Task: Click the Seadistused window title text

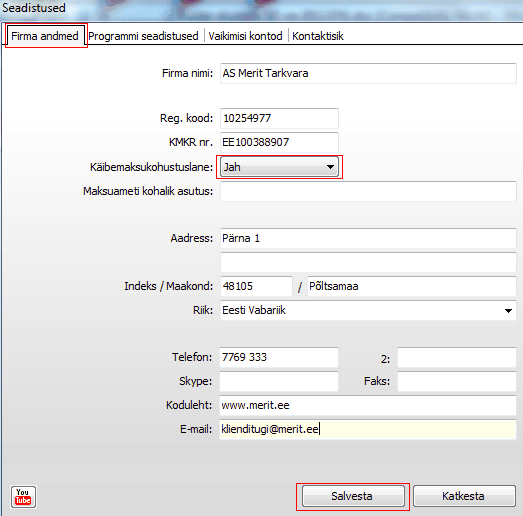Action: tap(34, 8)
